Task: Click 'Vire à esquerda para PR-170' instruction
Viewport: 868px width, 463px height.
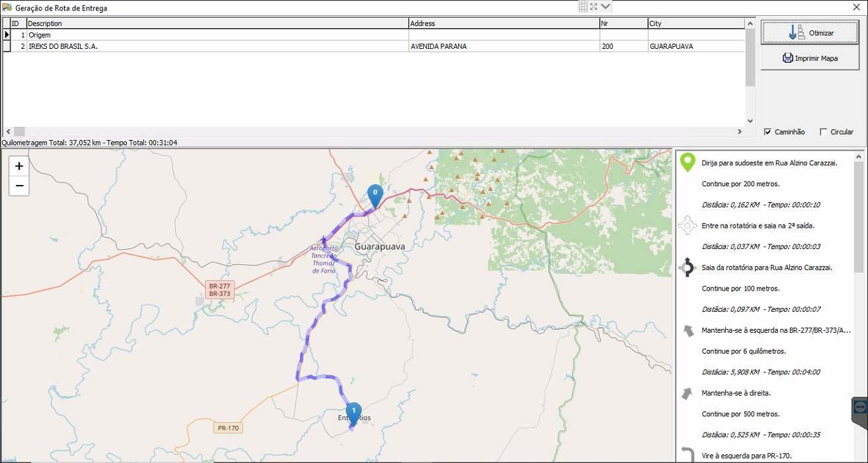Action: click(x=746, y=456)
